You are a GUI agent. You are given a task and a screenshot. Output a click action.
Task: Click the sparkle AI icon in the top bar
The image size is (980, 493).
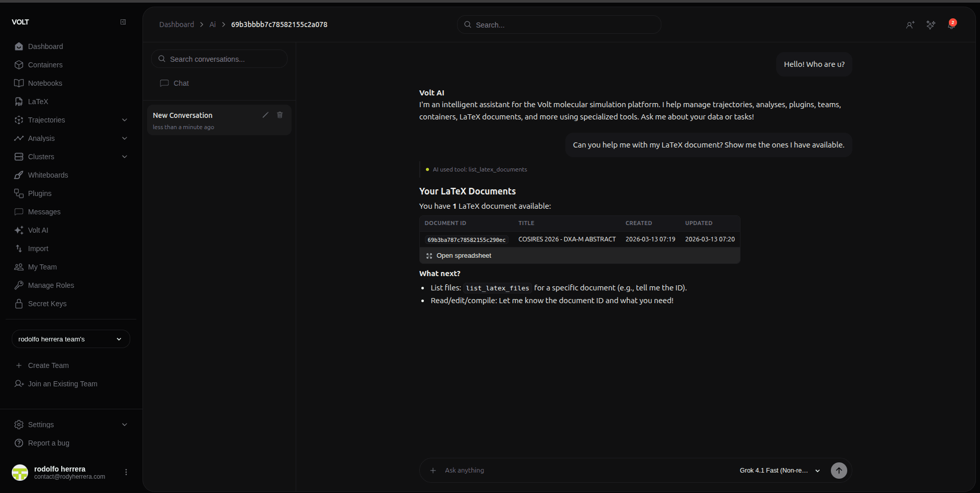click(930, 25)
